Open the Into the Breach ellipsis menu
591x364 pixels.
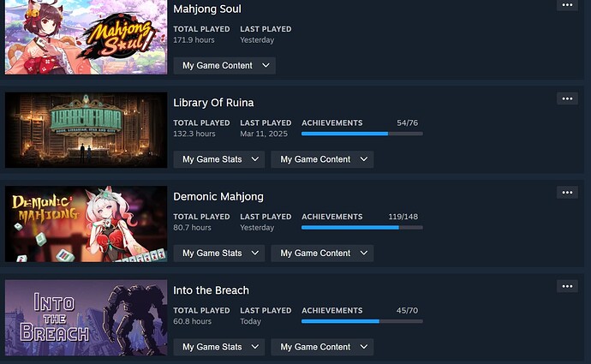(x=567, y=286)
